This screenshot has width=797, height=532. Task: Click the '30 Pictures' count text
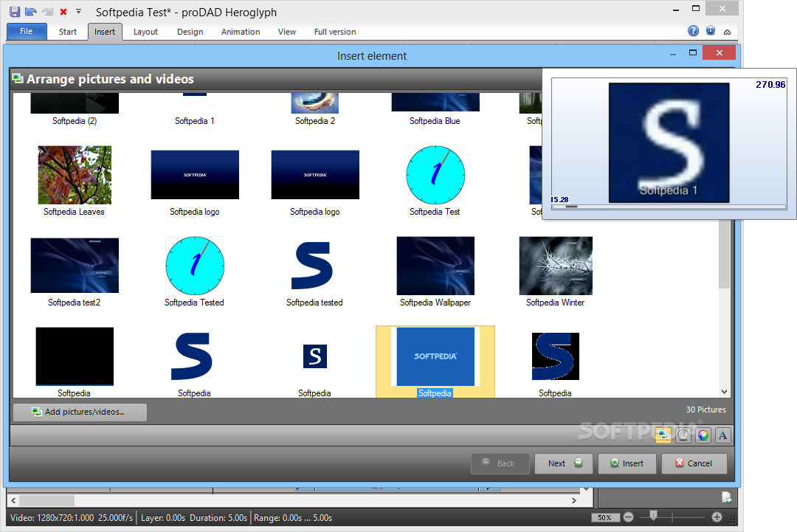pos(706,410)
